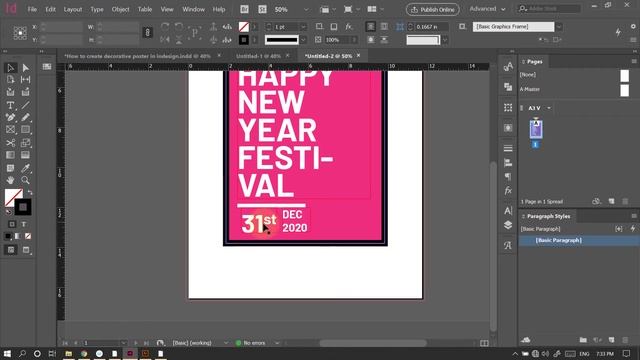Viewport: 640px width, 360px height.
Task: Swap fill and stroke colors arrow
Action: point(30,192)
